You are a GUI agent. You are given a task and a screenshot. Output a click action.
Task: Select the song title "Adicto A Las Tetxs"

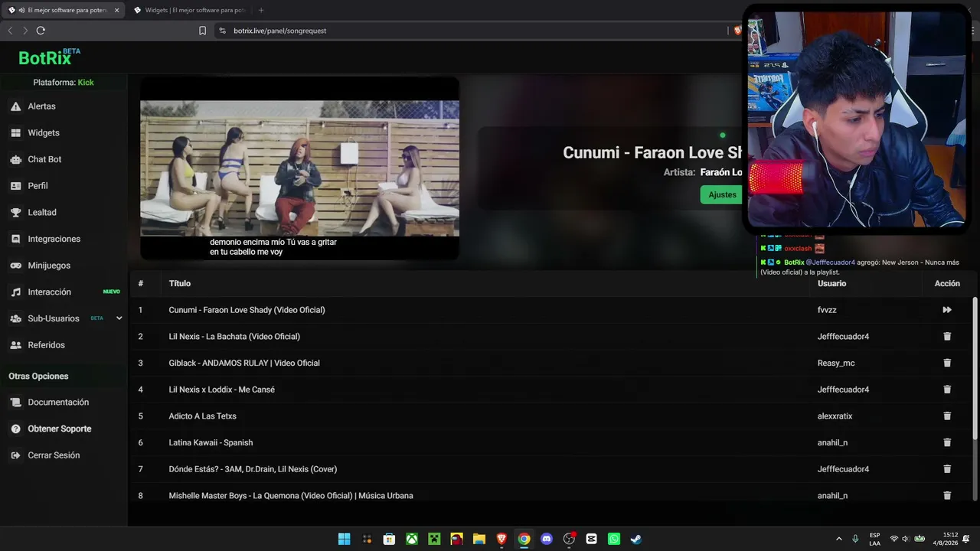coord(202,416)
